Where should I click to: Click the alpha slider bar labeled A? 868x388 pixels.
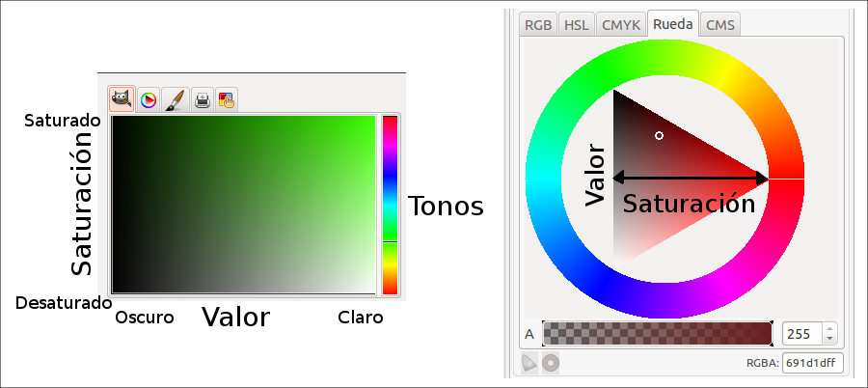pos(657,334)
